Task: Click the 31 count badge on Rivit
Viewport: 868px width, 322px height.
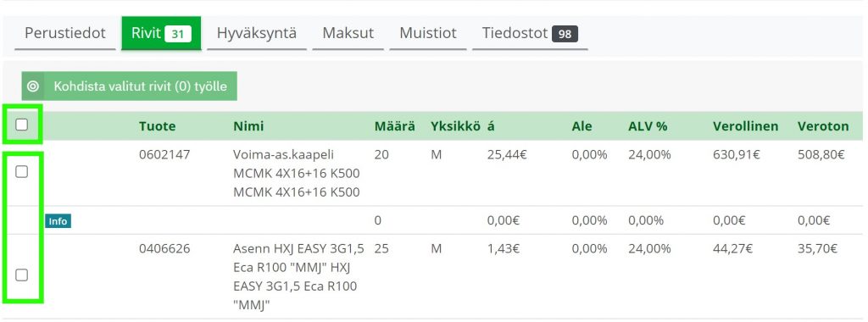Action: (x=178, y=34)
